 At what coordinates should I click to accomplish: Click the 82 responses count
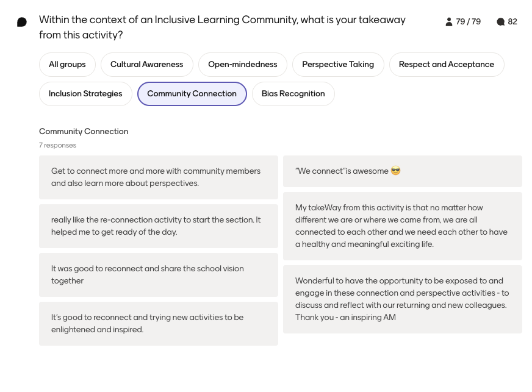point(512,22)
